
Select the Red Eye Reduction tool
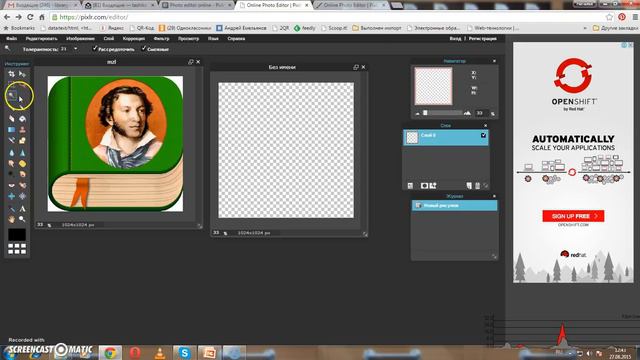pos(11,185)
